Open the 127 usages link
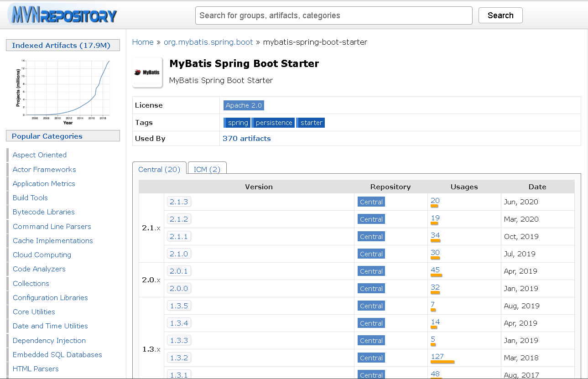The image size is (588, 379). (x=437, y=357)
